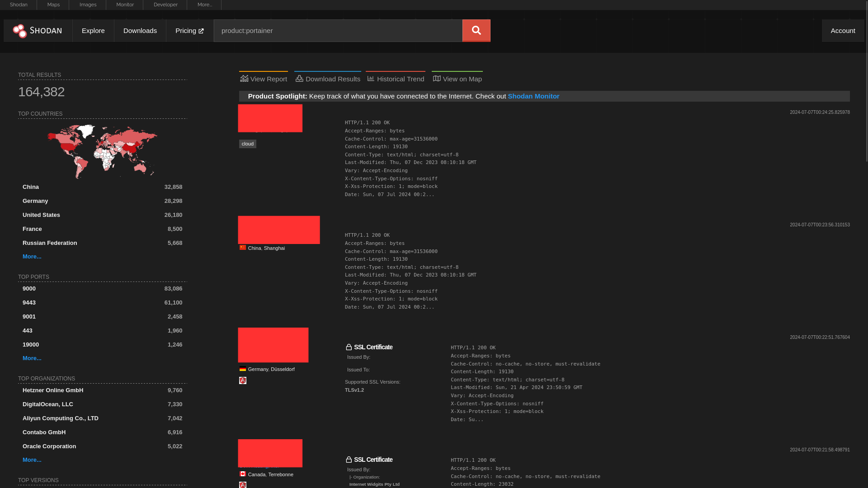
Task: Click the View on Map icon
Action: pyautogui.click(x=437, y=79)
